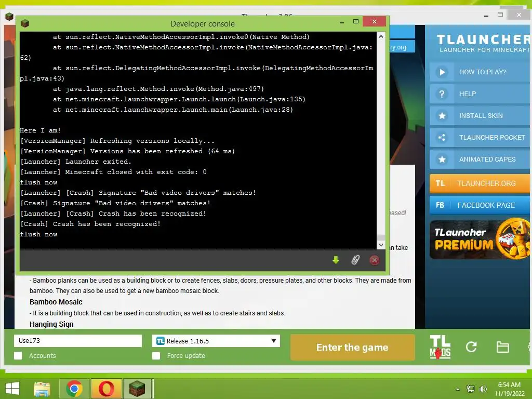Click the 'Hanging Sign' heading text
The height and width of the screenshot is (399, 532).
coord(51,324)
